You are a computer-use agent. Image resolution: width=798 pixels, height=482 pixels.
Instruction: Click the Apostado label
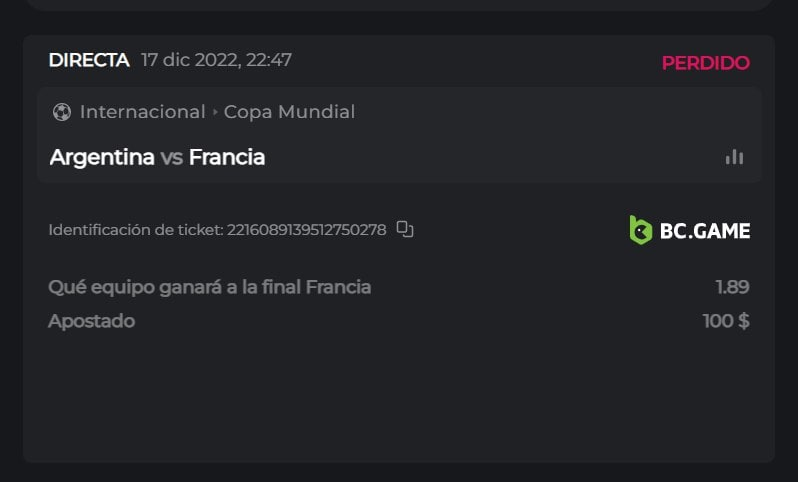91,321
